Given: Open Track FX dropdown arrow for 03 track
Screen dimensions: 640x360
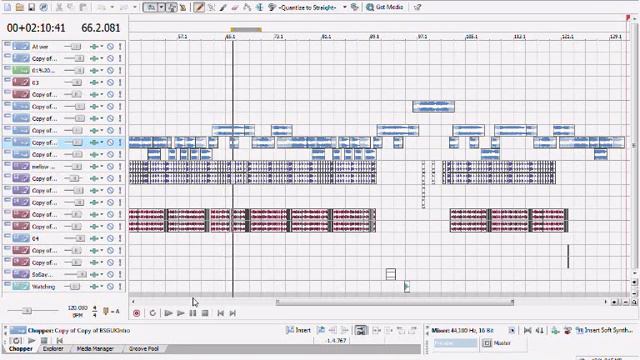Looking at the screenshot, I should (102, 82).
